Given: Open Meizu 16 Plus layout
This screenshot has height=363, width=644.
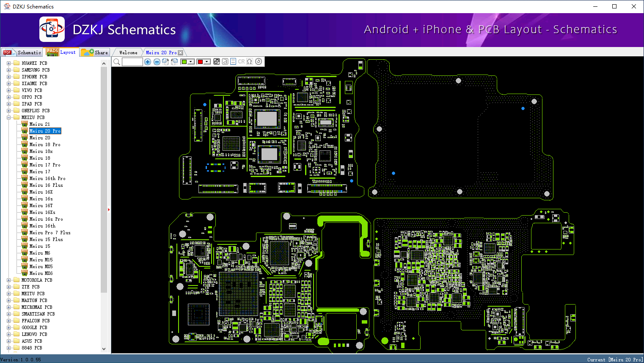Looking at the screenshot, I should click(46, 185).
